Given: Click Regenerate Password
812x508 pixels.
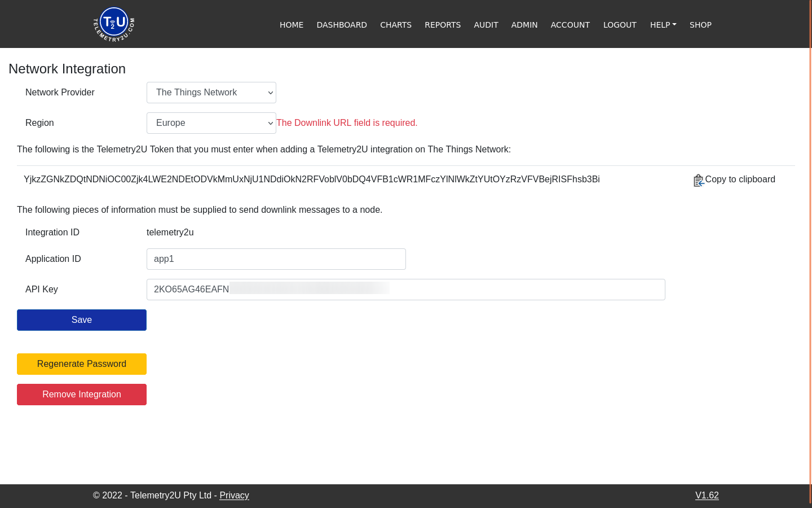Looking at the screenshot, I should coord(81,364).
